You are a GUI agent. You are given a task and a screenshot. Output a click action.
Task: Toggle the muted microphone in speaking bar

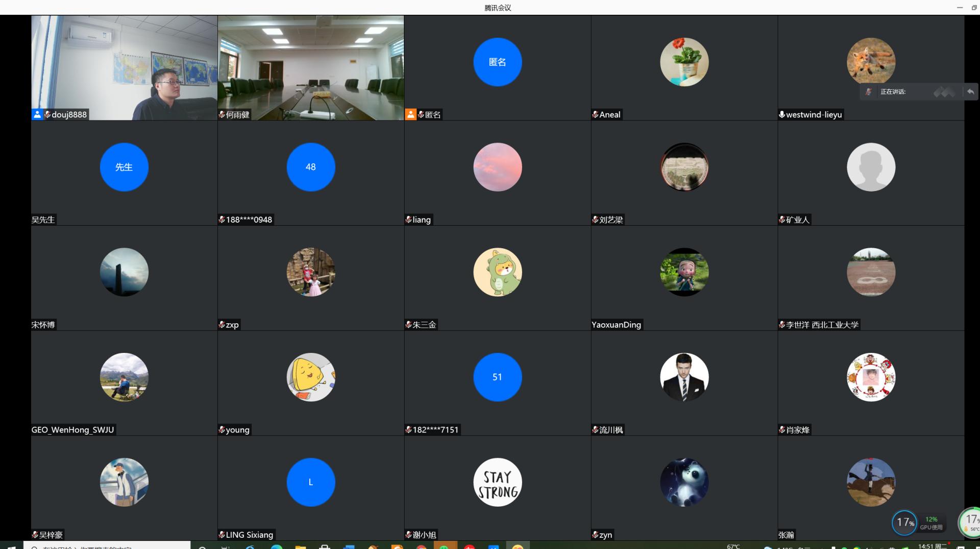[868, 92]
